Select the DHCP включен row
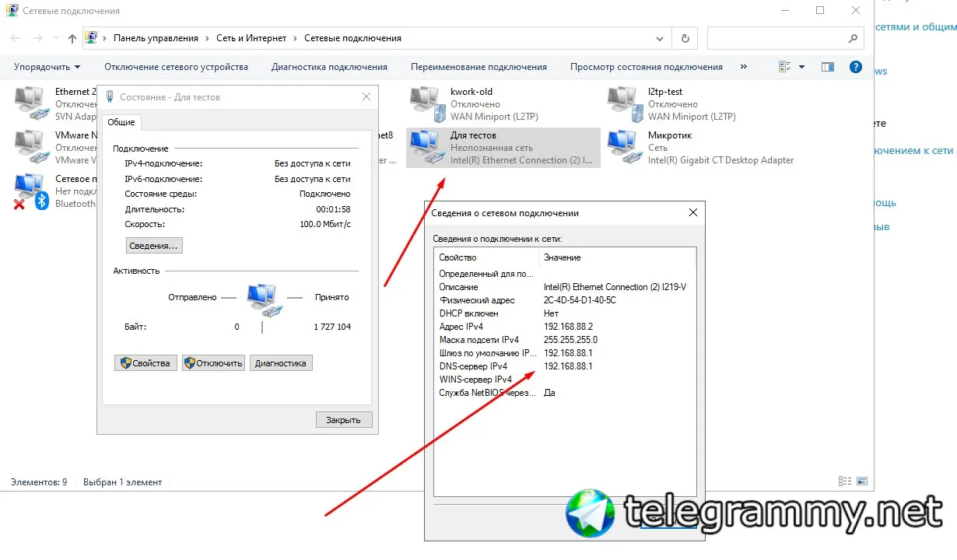Screen dimensions: 957x560 tap(565, 313)
